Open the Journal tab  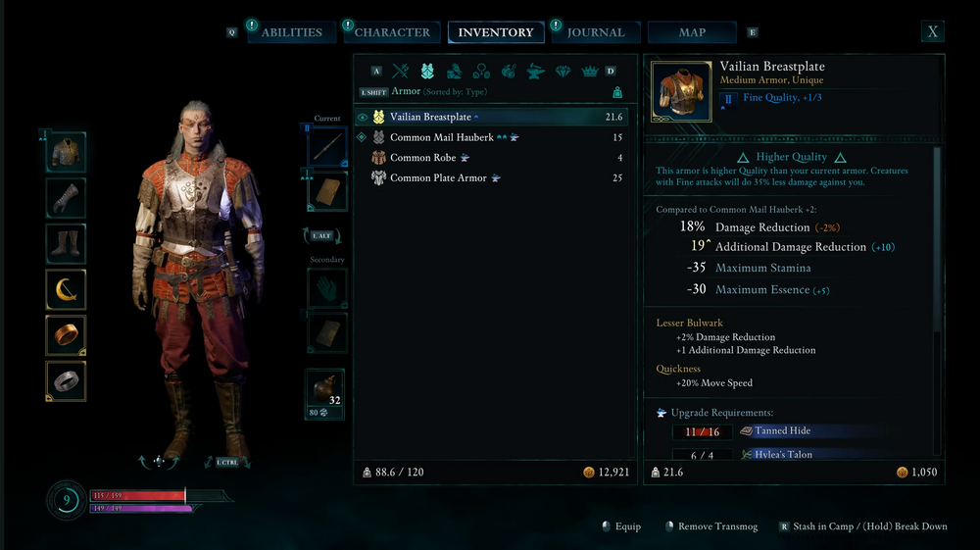click(x=596, y=32)
